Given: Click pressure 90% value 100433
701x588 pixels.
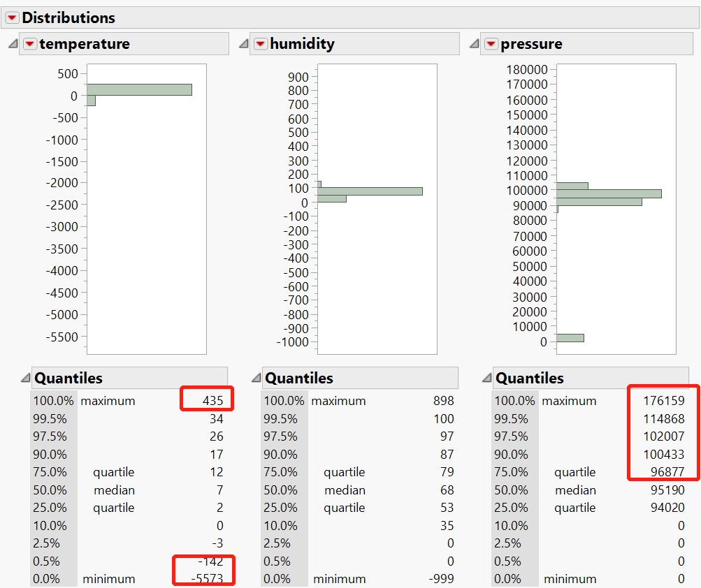Looking at the screenshot, I should tap(664, 455).
